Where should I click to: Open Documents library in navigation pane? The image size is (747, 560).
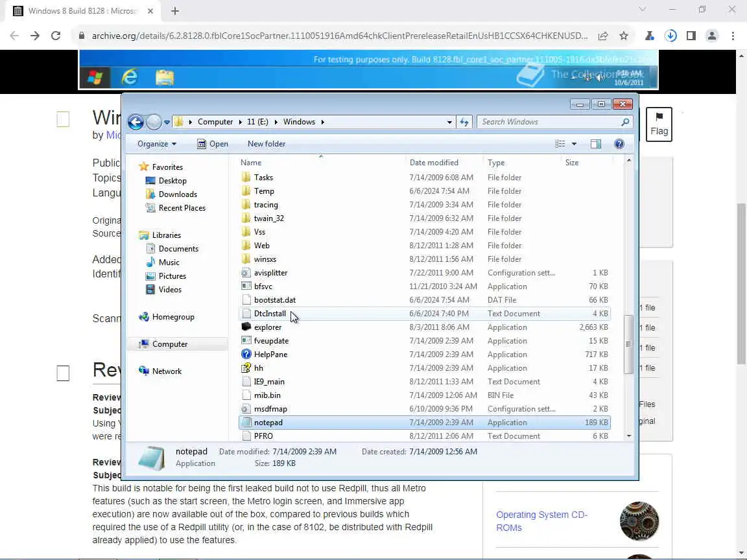click(x=172, y=249)
